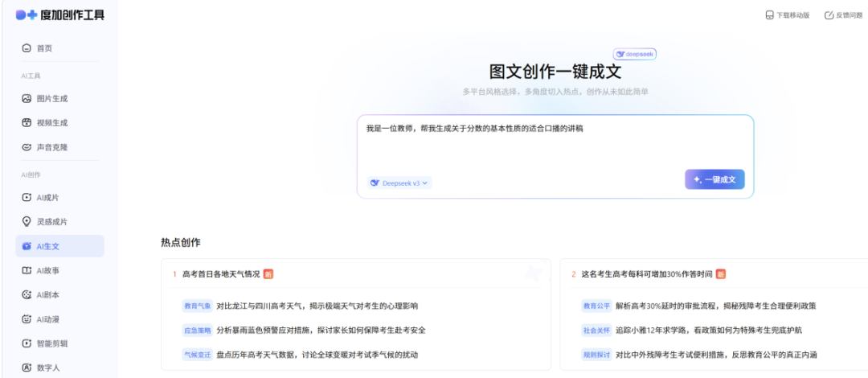Screen dimensions: 868x378
Task: Select the 教育气象 tag
Action: pyautogui.click(x=198, y=306)
